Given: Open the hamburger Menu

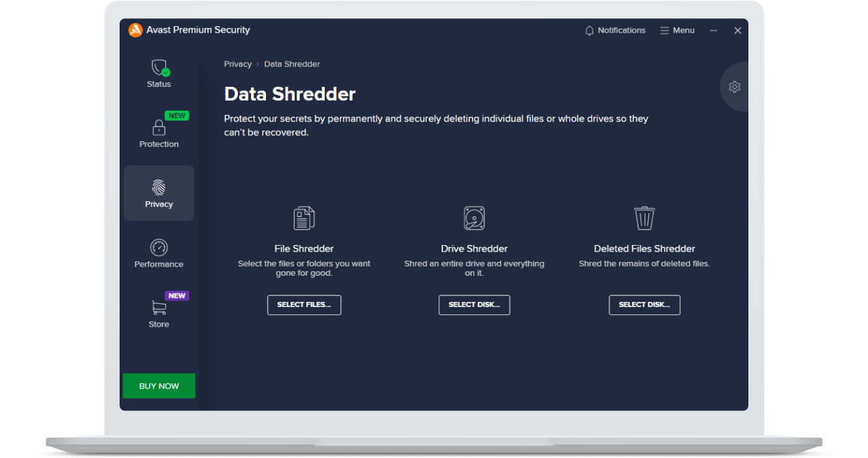Looking at the screenshot, I should point(677,31).
